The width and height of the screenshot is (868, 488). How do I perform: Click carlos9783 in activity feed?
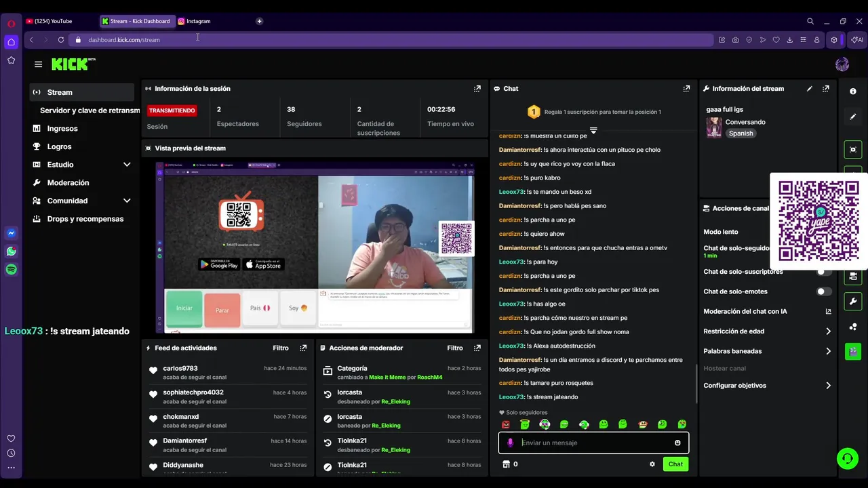180,369
